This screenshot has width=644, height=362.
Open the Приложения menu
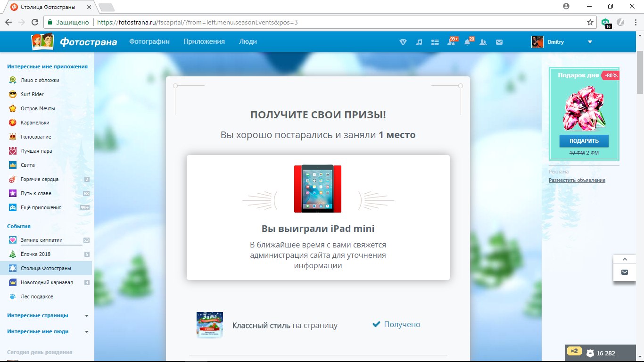204,41
